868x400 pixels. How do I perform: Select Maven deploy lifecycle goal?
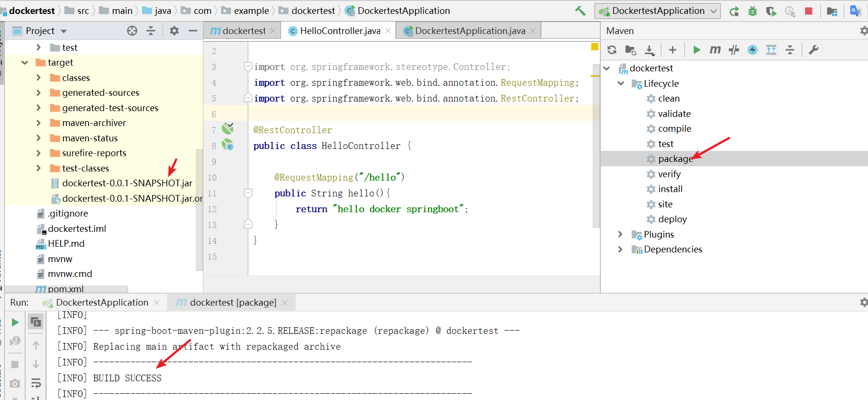coord(672,219)
